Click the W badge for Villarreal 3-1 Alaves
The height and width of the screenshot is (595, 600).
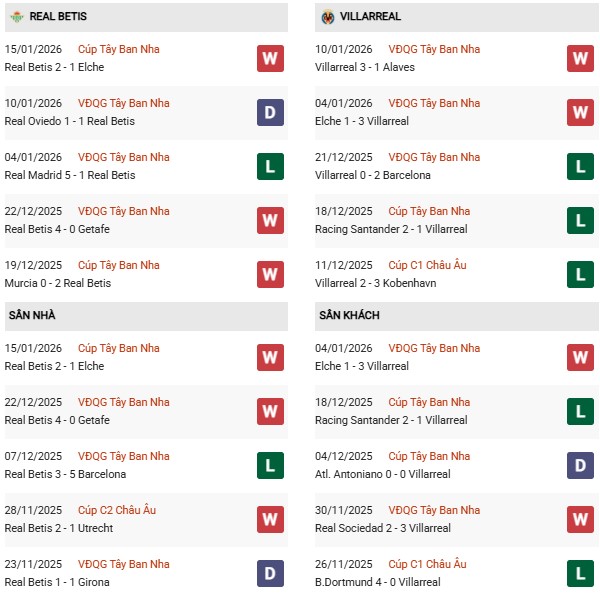pyautogui.click(x=581, y=58)
